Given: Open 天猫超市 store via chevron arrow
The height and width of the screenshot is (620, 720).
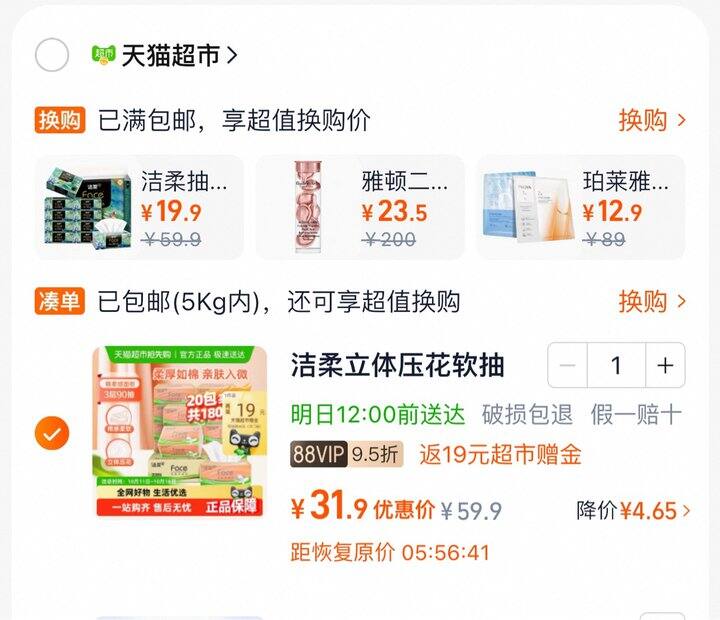Looking at the screenshot, I should click(x=232, y=56).
